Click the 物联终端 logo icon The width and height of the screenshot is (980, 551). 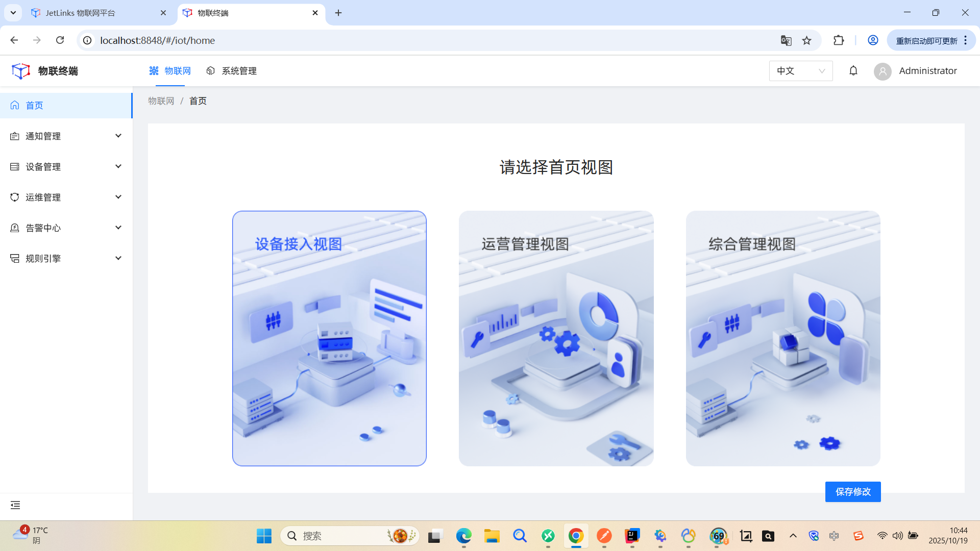tap(20, 71)
